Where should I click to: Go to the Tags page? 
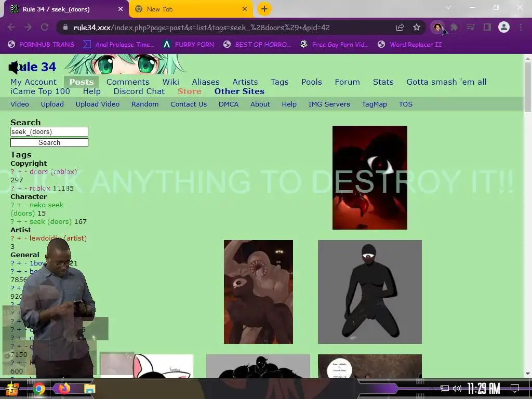(279, 82)
